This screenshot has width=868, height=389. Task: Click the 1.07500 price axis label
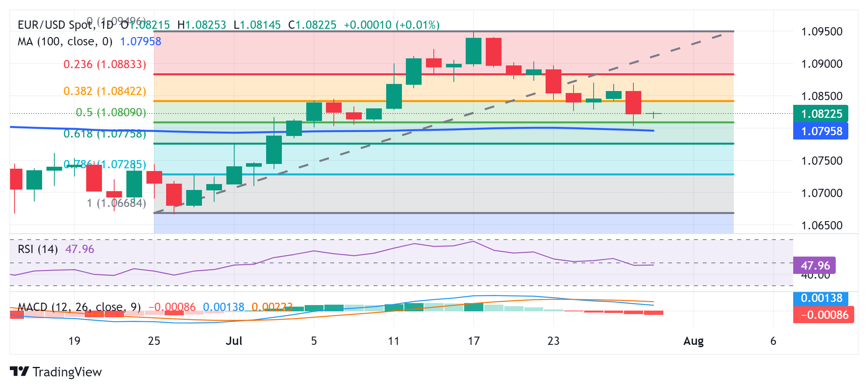tap(822, 161)
